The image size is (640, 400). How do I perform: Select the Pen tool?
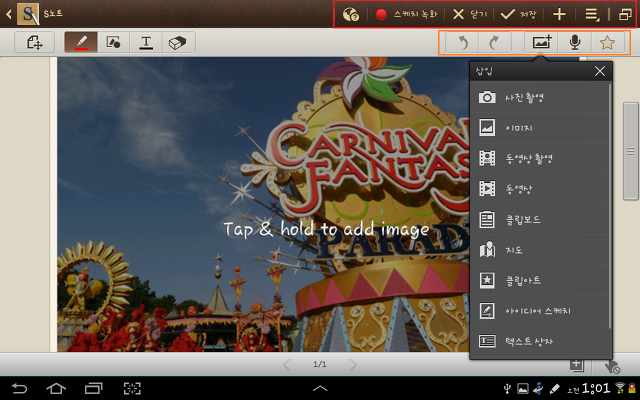pos(81,42)
